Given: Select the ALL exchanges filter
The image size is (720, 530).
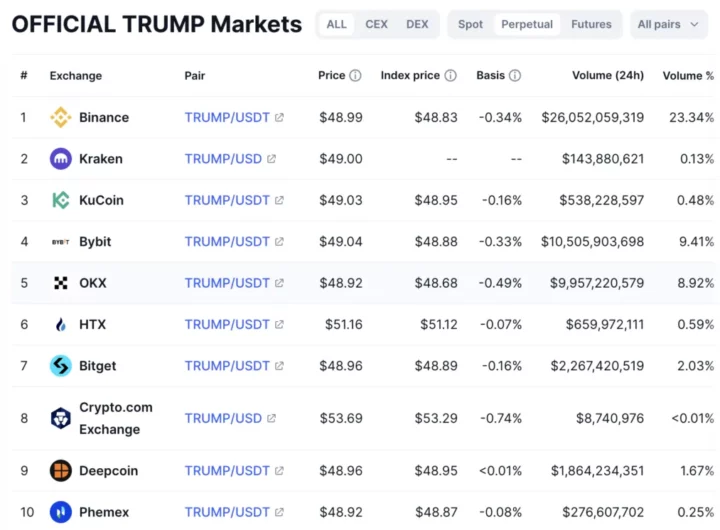Looking at the screenshot, I should (x=337, y=24).
